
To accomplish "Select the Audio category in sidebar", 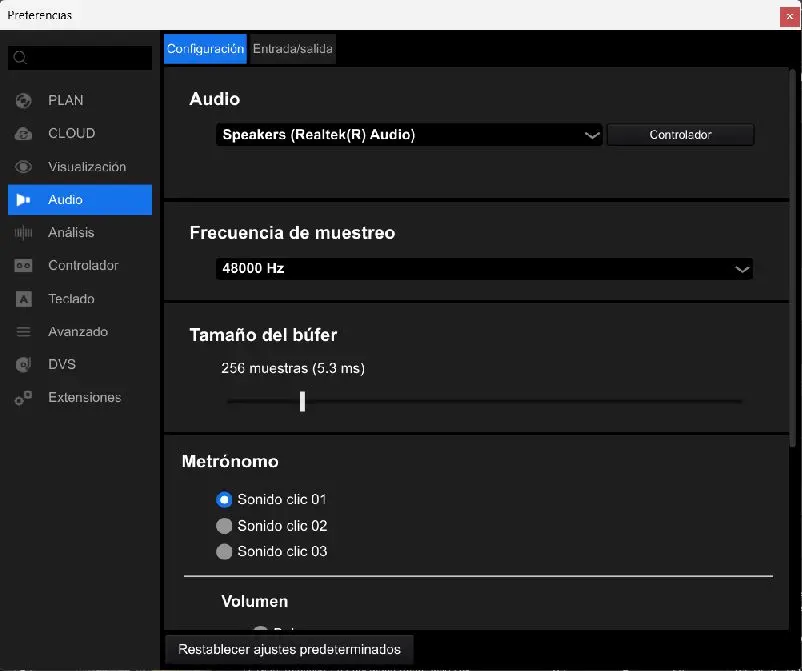I will tap(80, 199).
